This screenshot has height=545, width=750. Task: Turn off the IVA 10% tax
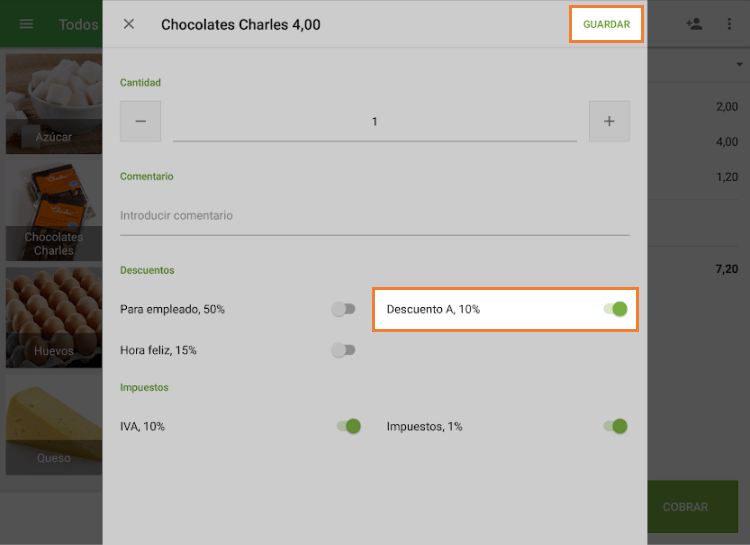point(349,426)
